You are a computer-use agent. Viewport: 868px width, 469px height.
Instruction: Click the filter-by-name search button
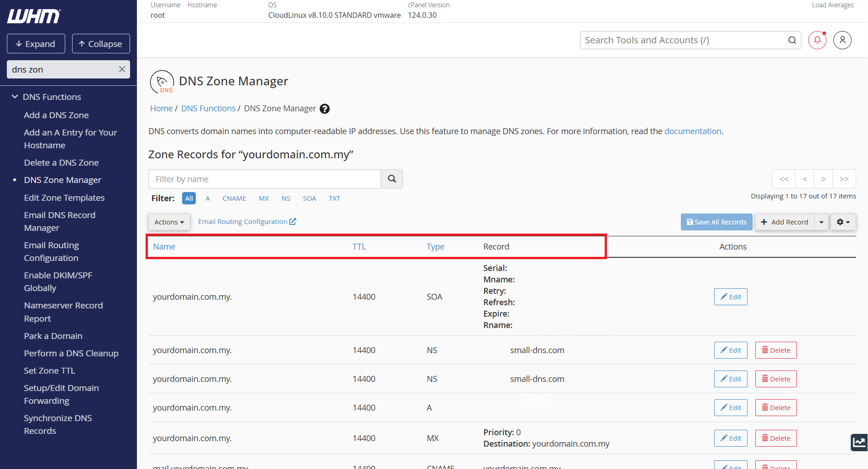tap(392, 179)
